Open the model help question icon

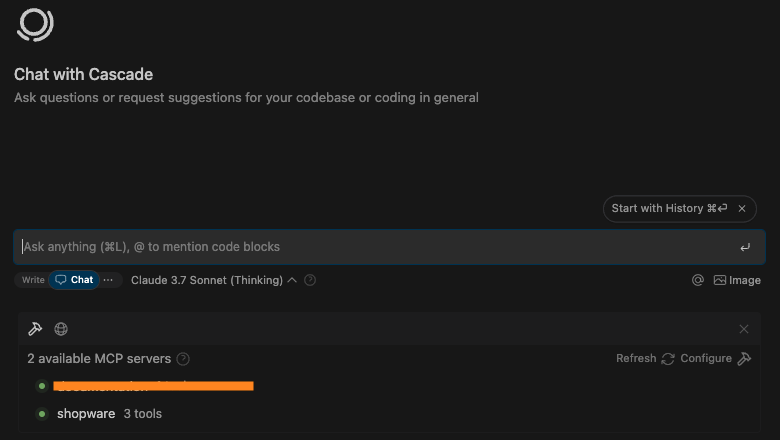click(x=310, y=280)
